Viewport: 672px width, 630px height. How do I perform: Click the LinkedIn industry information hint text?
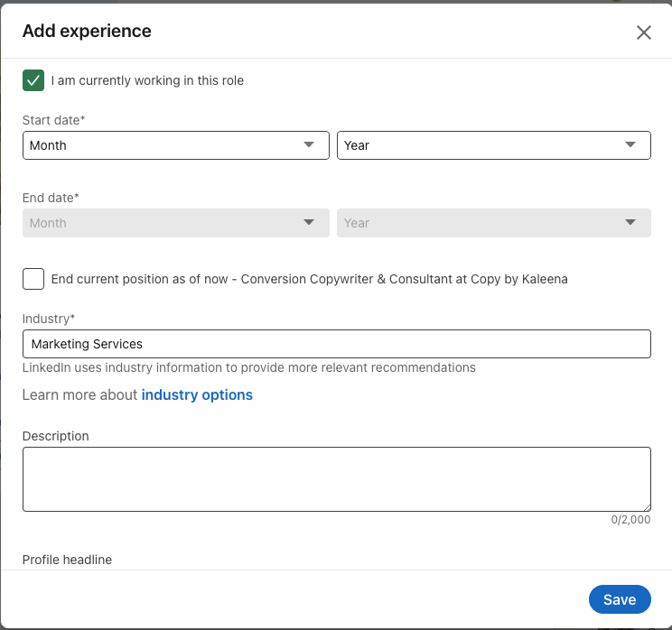[x=249, y=367]
